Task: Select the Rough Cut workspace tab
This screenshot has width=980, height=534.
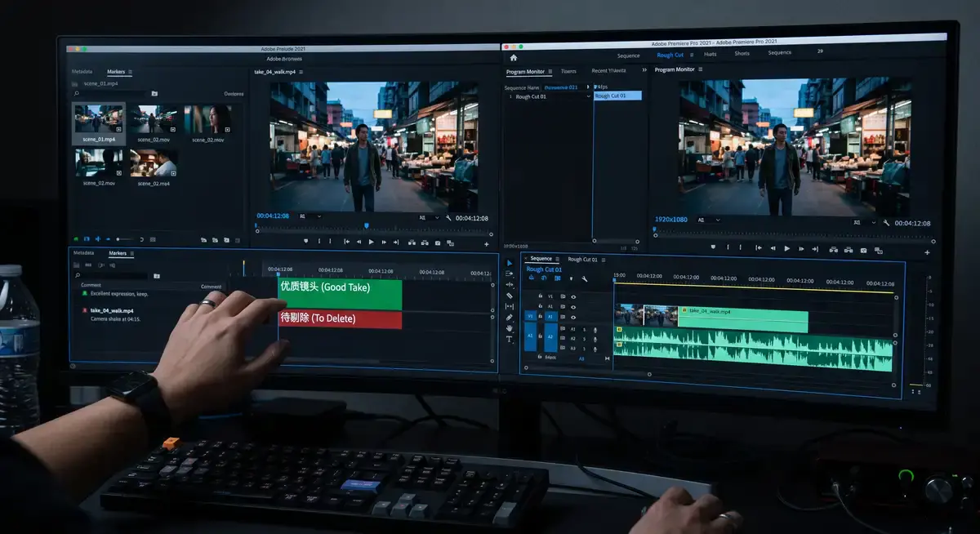Action: tap(670, 55)
